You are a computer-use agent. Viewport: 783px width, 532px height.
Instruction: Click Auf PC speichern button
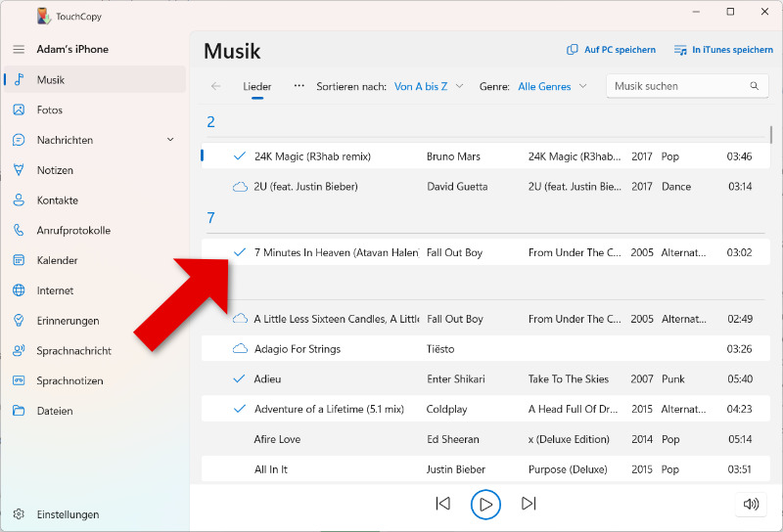pyautogui.click(x=611, y=50)
